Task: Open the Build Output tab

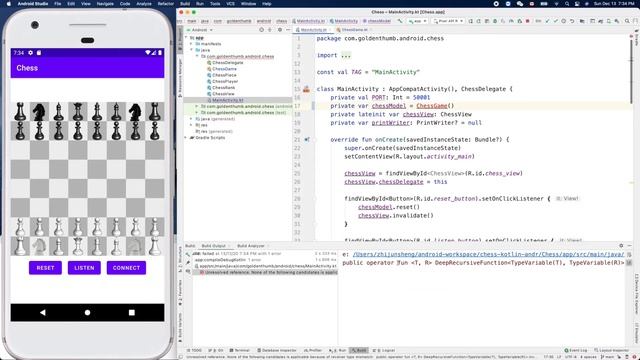Action: click(x=213, y=246)
